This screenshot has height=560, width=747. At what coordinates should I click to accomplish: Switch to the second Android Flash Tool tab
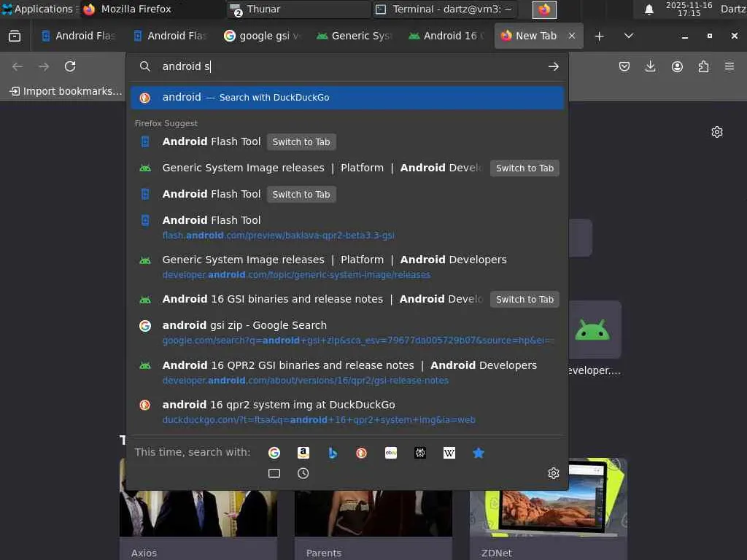click(171, 36)
